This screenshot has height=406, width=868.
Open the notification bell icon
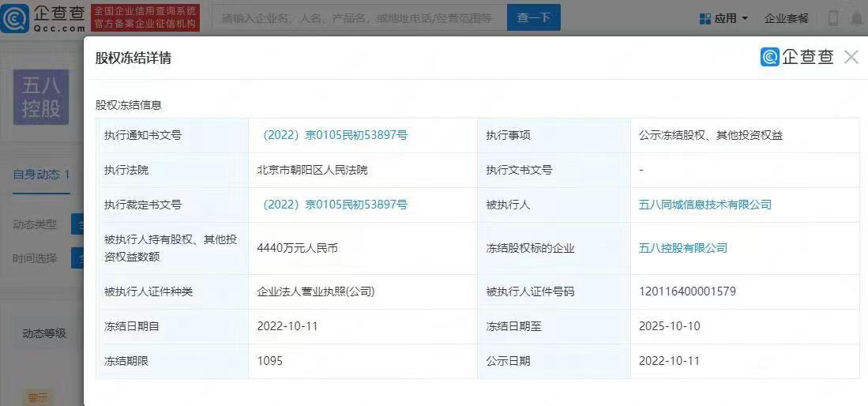pyautogui.click(x=856, y=18)
